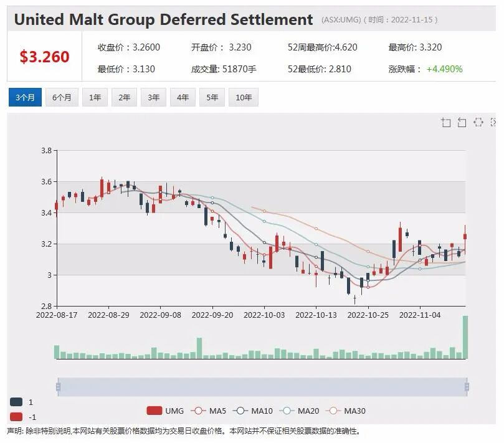The image size is (504, 443).
Task: Click the 最高价: 3.320 text
Action: pos(415,47)
